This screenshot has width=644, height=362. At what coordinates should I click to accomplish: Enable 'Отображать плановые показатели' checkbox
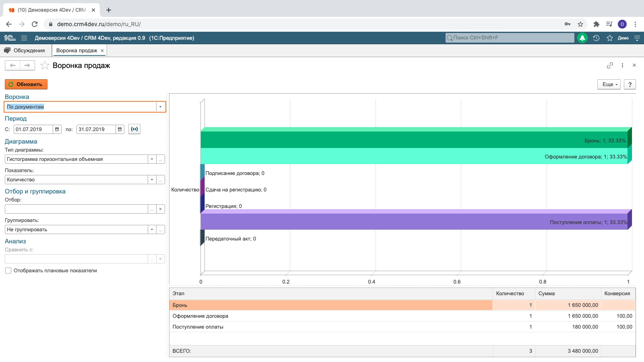coord(8,271)
